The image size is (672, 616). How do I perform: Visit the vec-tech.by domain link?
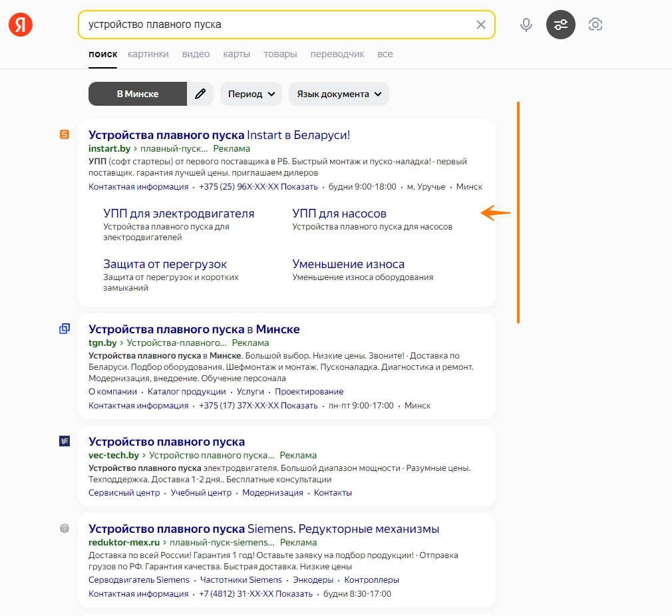click(x=114, y=455)
